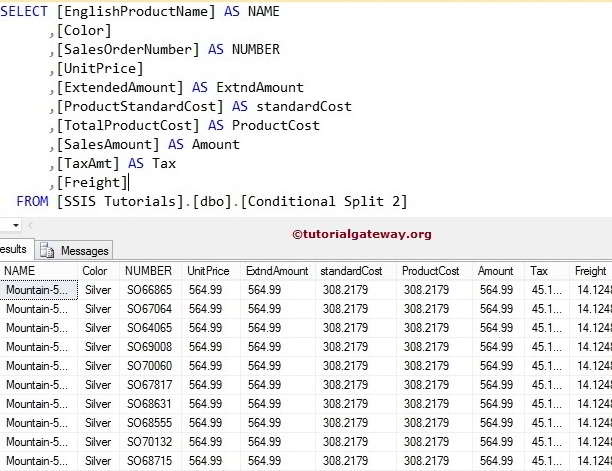Image resolution: width=612 pixels, height=471 pixels.
Task: Click the Messages tab icon
Action: click(47, 251)
